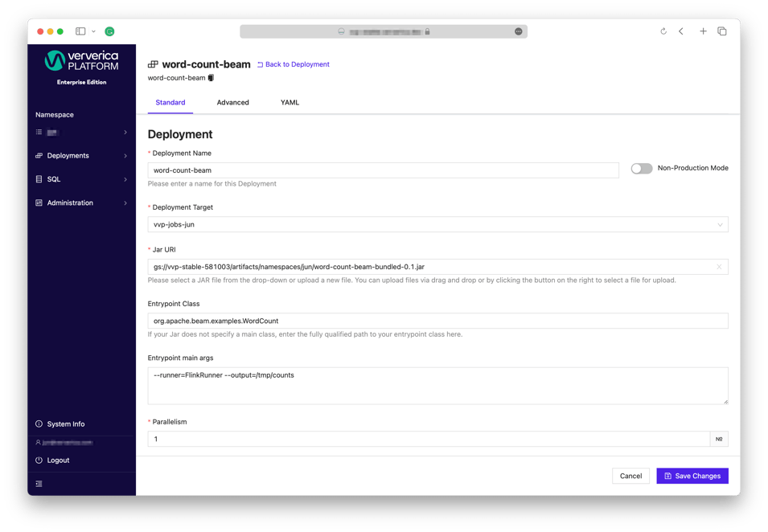Click the user profile icon in the sidebar
Screen dimensions: 768x532
tap(39, 443)
